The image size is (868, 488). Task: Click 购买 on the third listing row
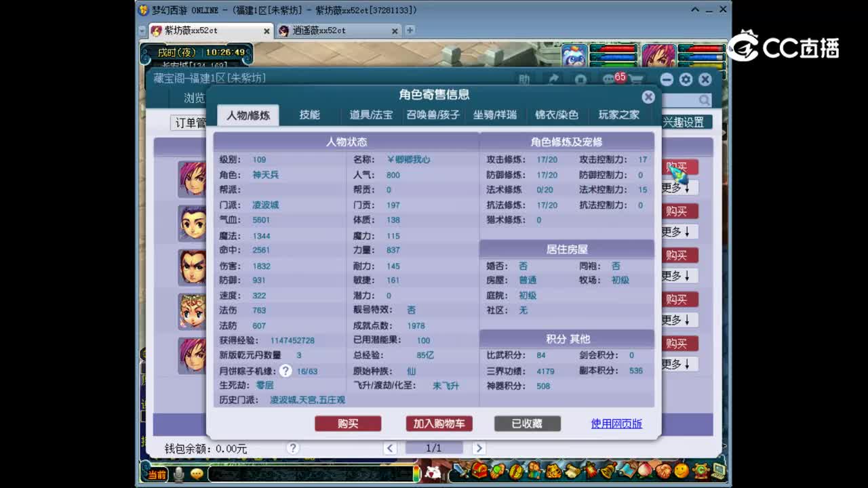click(679, 256)
